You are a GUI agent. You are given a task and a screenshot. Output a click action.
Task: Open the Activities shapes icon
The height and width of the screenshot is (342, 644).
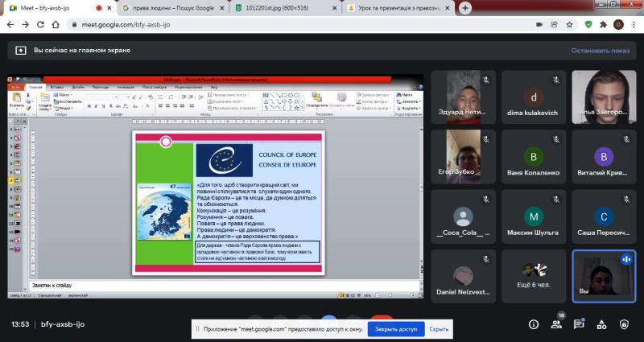pos(601,324)
